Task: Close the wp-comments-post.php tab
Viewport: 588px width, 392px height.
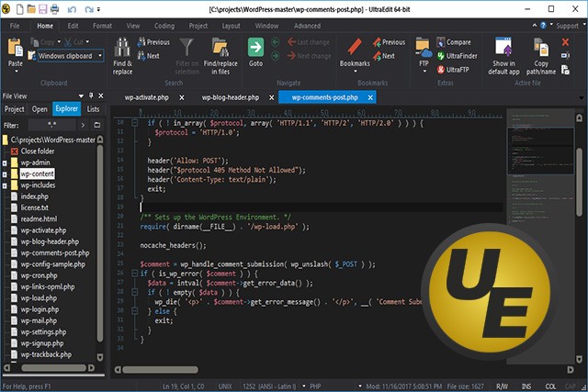Action: click(370, 97)
